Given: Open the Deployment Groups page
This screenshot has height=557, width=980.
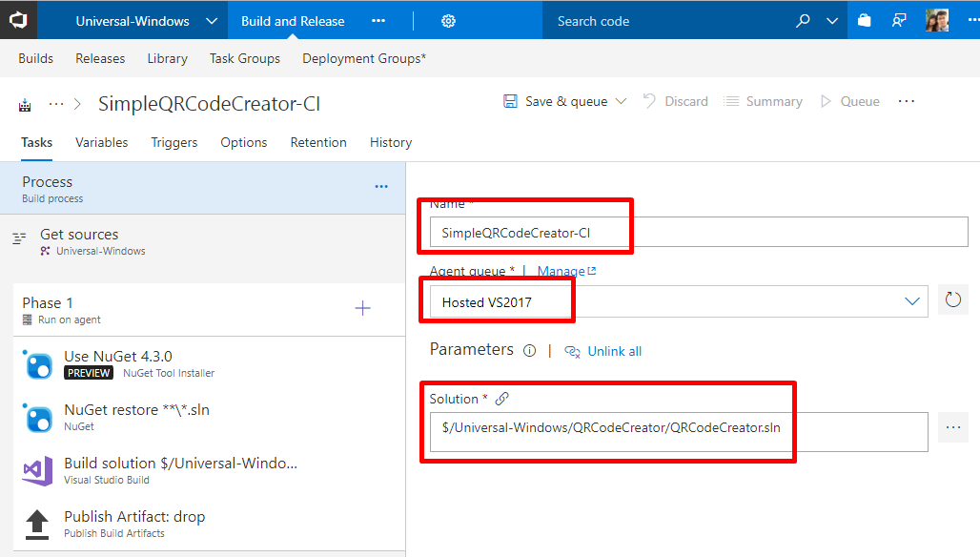Looking at the screenshot, I should click(364, 58).
